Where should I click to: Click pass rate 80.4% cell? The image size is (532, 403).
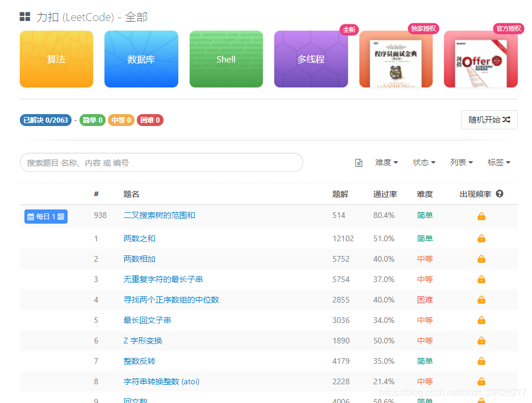click(384, 216)
